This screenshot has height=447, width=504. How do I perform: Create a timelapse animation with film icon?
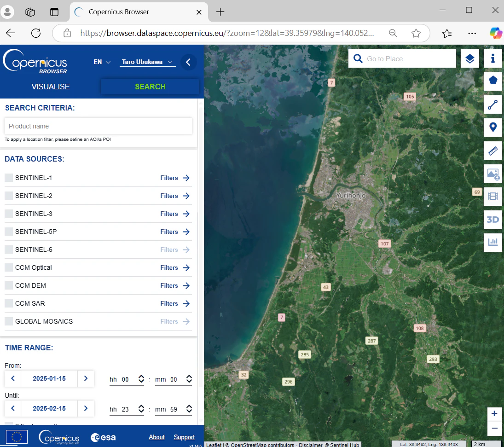[x=493, y=197]
